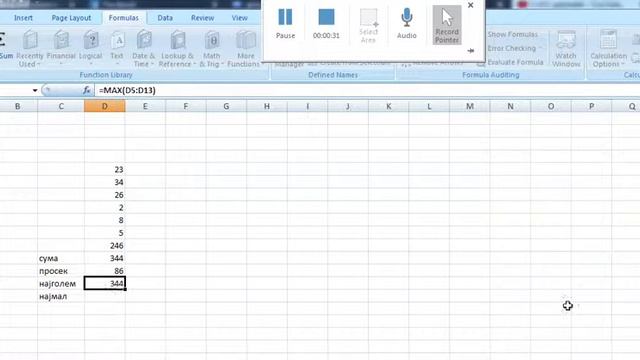
Task: Select column M header
Action: coord(470,106)
